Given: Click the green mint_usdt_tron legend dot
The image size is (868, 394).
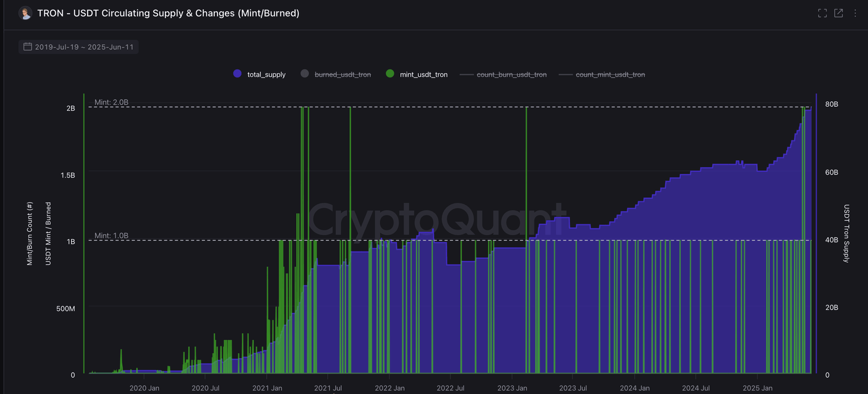Looking at the screenshot, I should (390, 74).
